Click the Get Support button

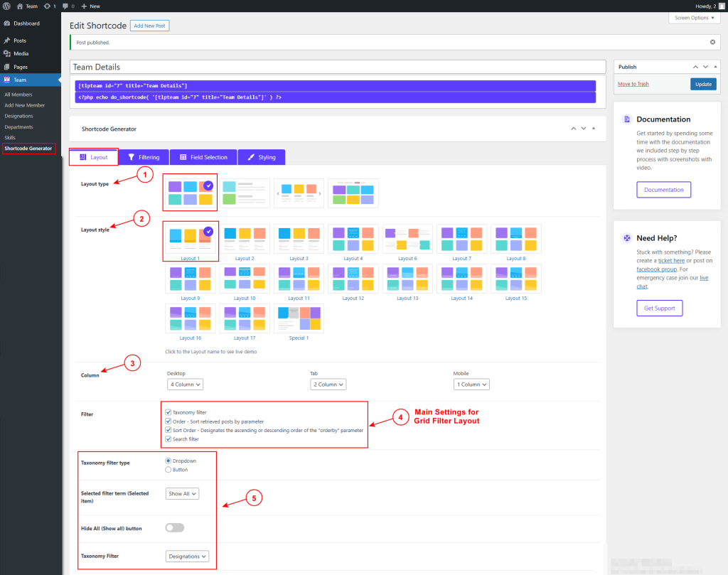(x=659, y=308)
